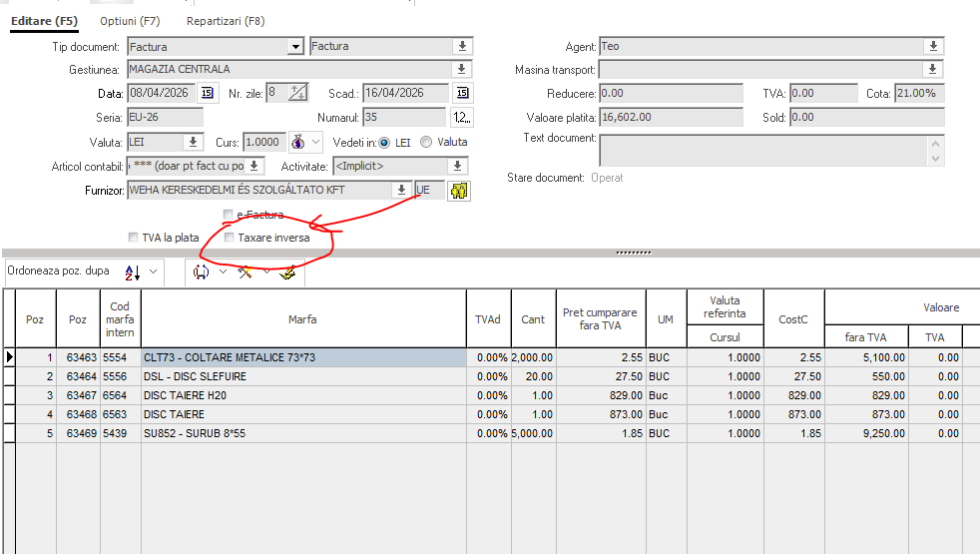Click the Text document scrollbar down arrow

[936, 158]
